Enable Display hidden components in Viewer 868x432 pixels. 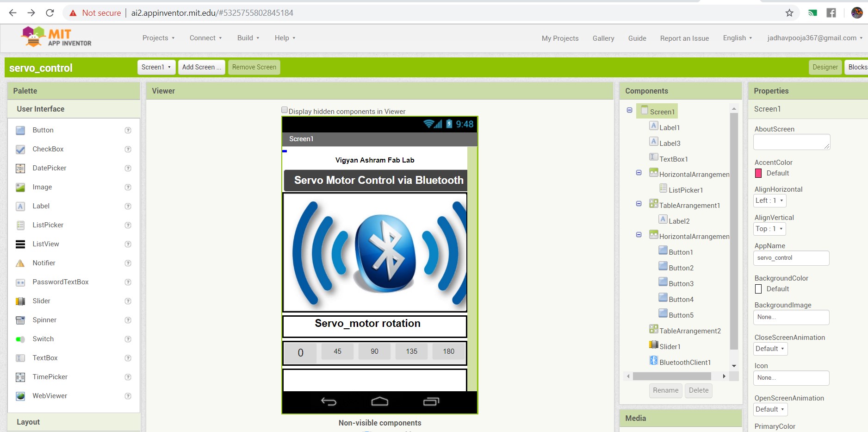(x=285, y=110)
